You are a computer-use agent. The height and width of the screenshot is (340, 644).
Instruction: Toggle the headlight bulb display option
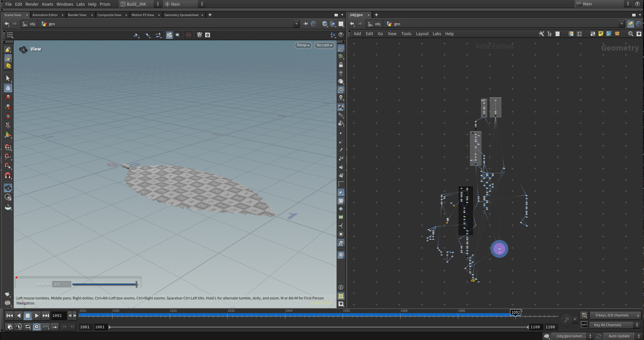tap(341, 90)
